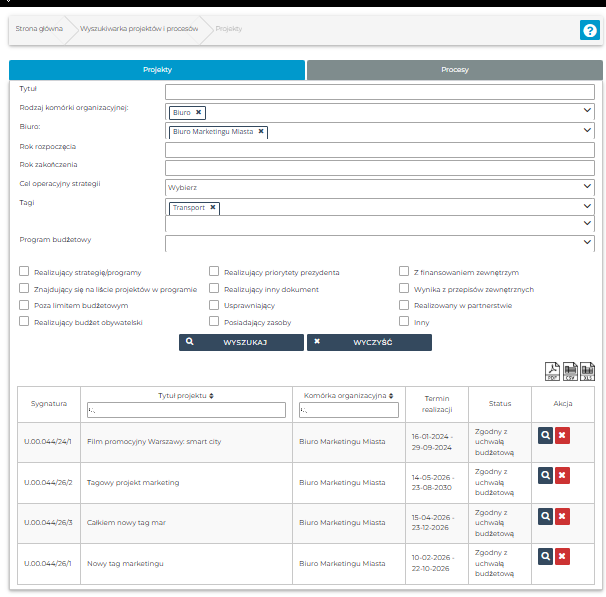Check Realizujący strategię/programy checkbox
The height and width of the screenshot is (597, 606).
(24, 272)
